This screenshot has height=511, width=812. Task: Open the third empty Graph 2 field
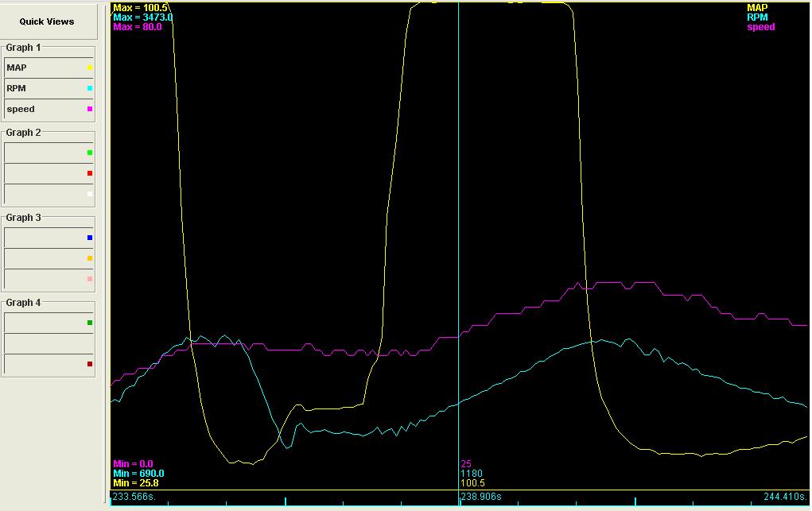point(49,194)
